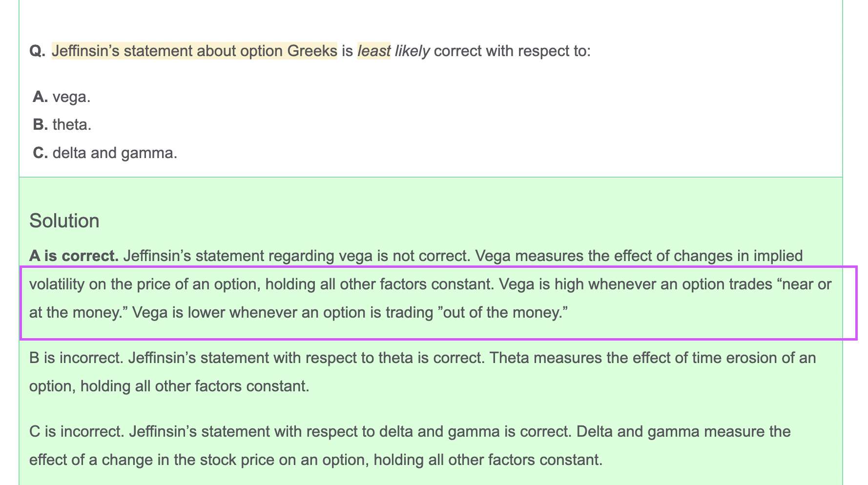Select answer option B theta

(62, 125)
